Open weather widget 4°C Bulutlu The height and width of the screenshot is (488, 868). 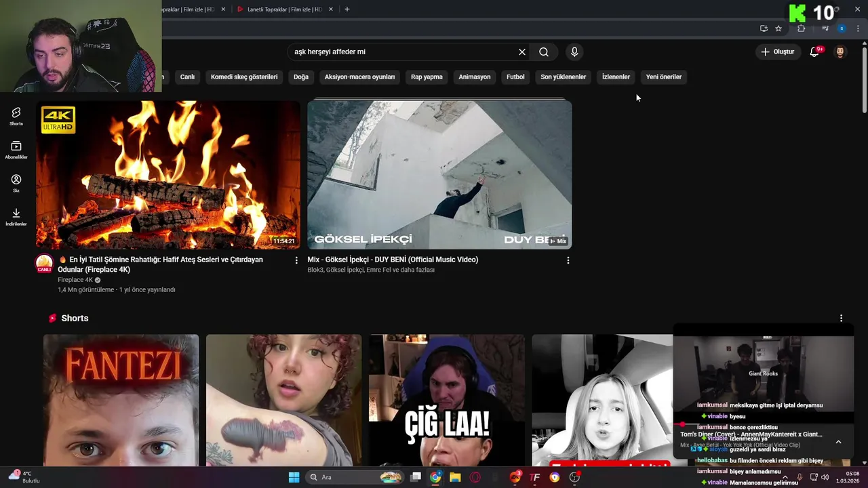tap(24, 477)
